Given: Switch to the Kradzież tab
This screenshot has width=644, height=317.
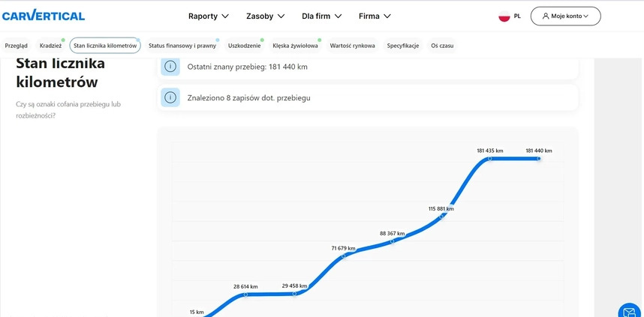Looking at the screenshot, I should (x=50, y=46).
